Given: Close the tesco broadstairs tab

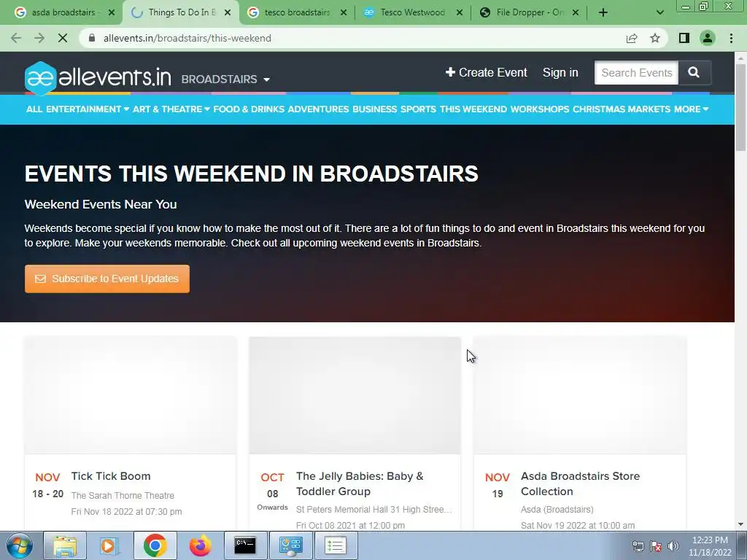Looking at the screenshot, I should tap(344, 12).
